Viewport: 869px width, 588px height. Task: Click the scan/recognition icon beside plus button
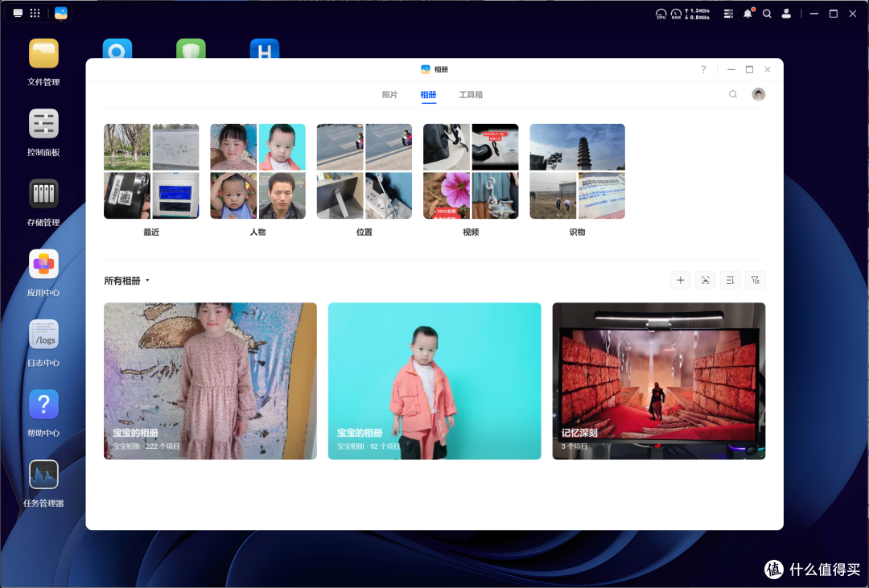pos(705,281)
